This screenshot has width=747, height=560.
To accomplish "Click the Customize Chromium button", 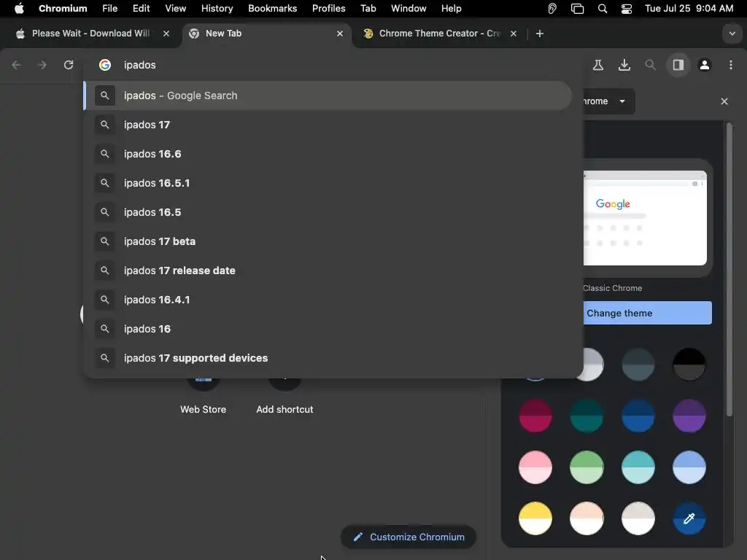I will click(409, 537).
